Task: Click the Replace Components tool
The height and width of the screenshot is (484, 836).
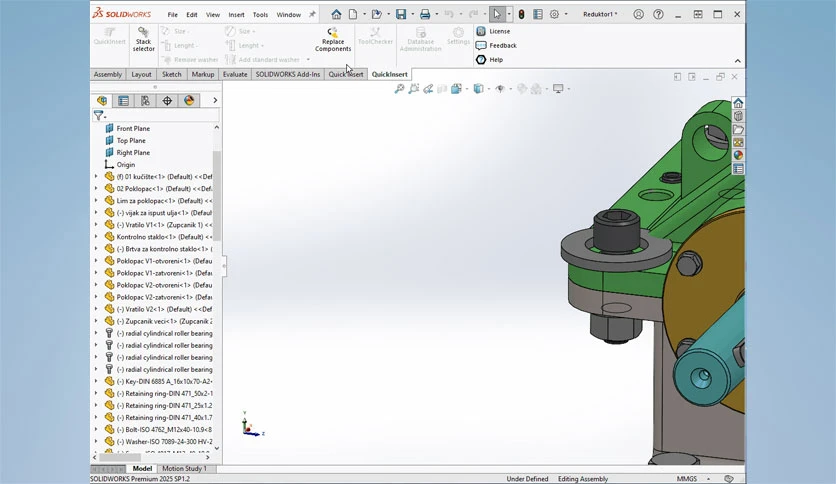Action: pyautogui.click(x=333, y=39)
